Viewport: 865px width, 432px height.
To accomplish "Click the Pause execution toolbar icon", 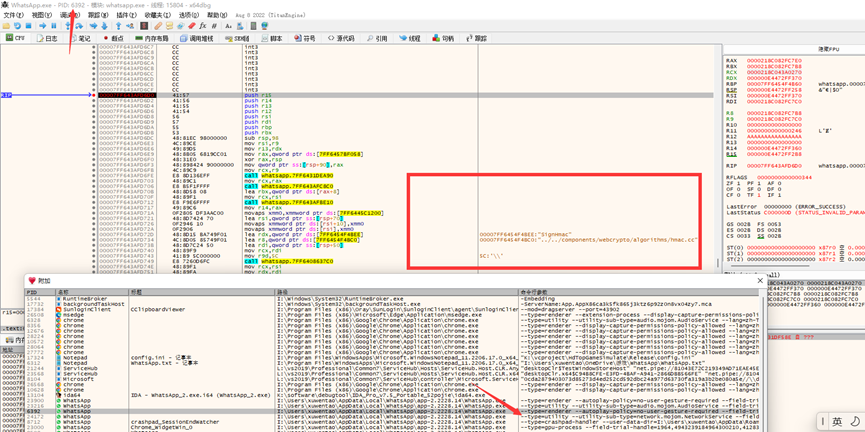I will coord(54,26).
